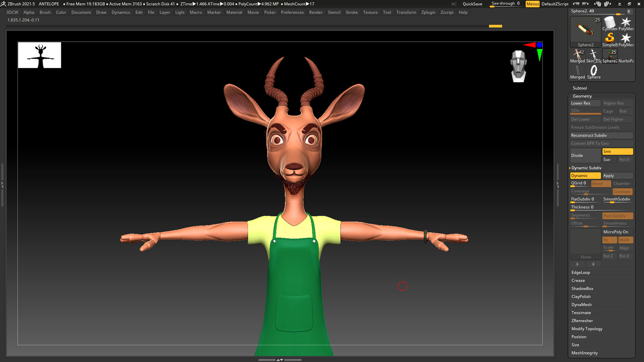Toggle the Suv option under Geometry
The image size is (644, 362).
pos(609,160)
